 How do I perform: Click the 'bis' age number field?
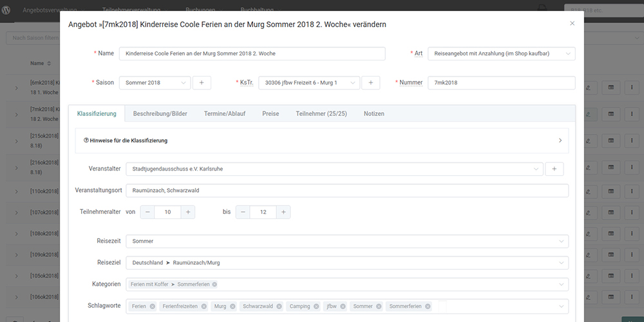263,212
